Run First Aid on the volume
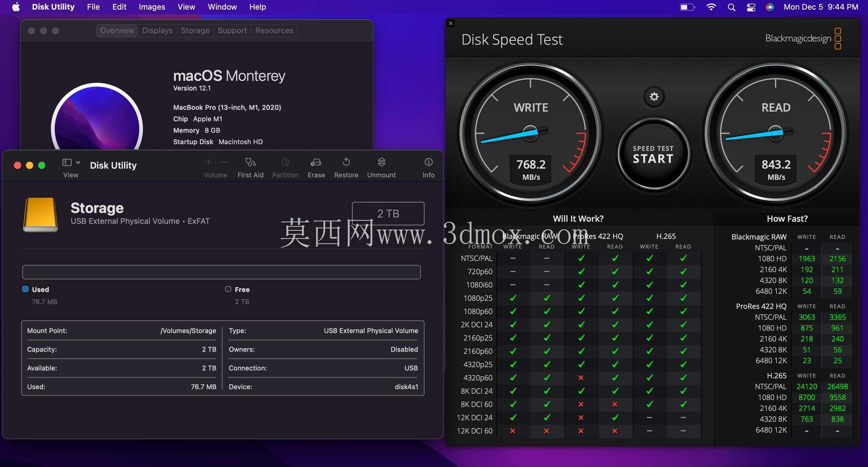 (250, 168)
